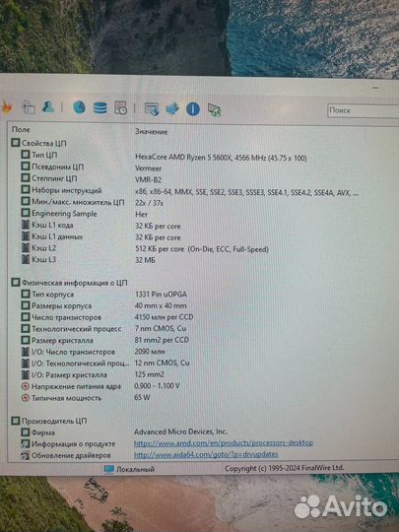Click the green monitor arrows toolbar icon
Screen dimensions: 399x532
[x=214, y=109]
